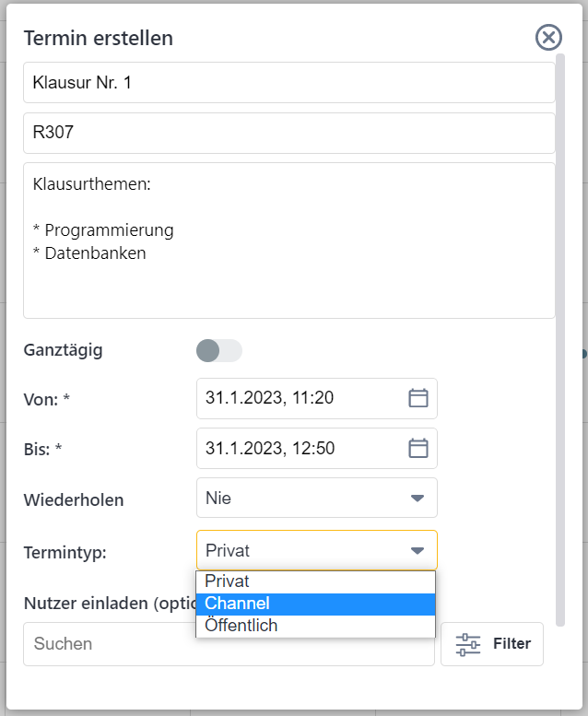Viewport: 588px width, 716px height.
Task: Open calendar picker for Bis date
Action: pos(418,448)
